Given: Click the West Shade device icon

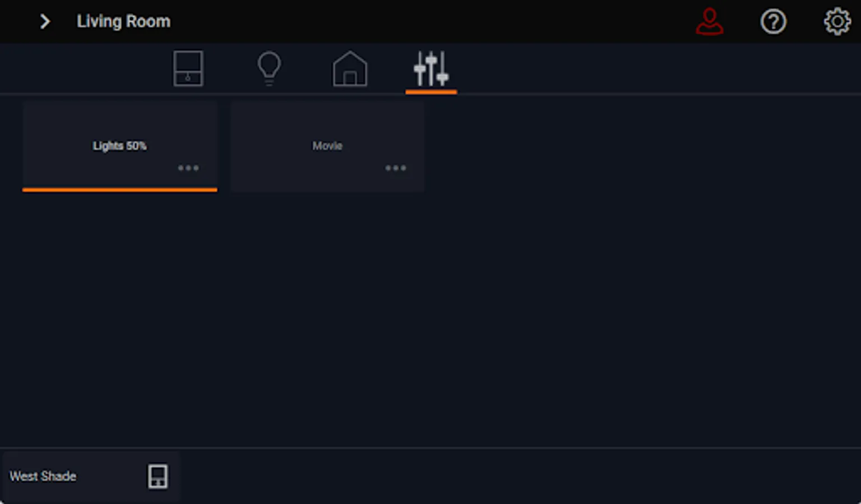Looking at the screenshot, I should pos(158,476).
